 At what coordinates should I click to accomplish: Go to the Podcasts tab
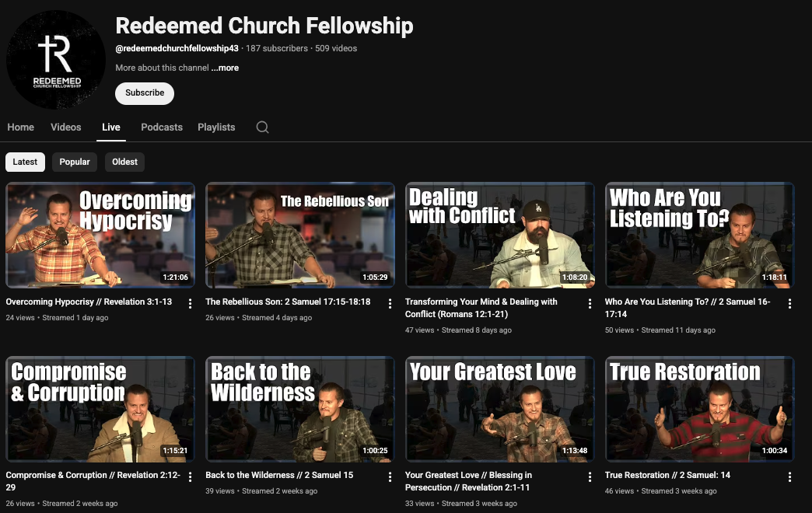(x=162, y=127)
